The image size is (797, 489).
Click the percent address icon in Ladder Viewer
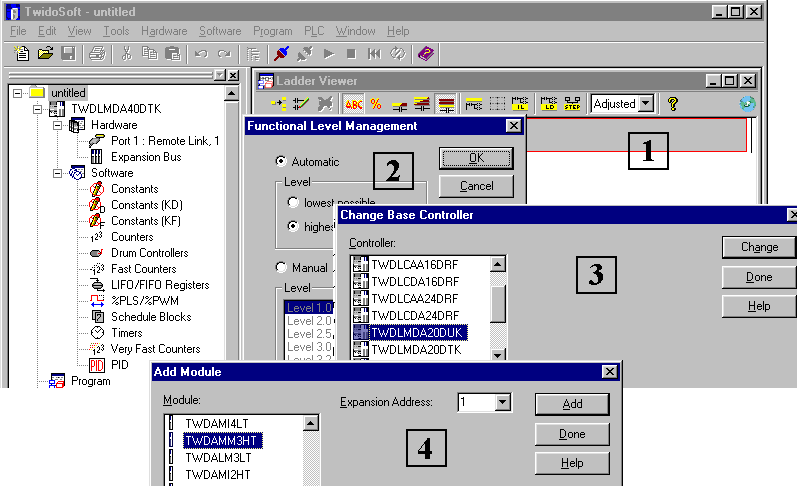tap(376, 104)
